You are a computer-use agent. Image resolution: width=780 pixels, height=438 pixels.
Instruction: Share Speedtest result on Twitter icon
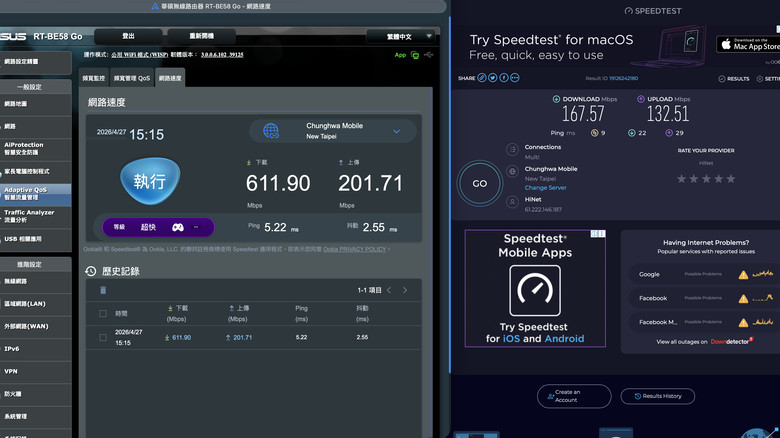(x=492, y=78)
